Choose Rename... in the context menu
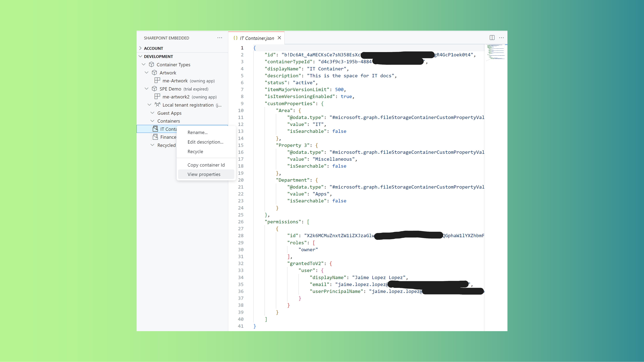 [197, 132]
